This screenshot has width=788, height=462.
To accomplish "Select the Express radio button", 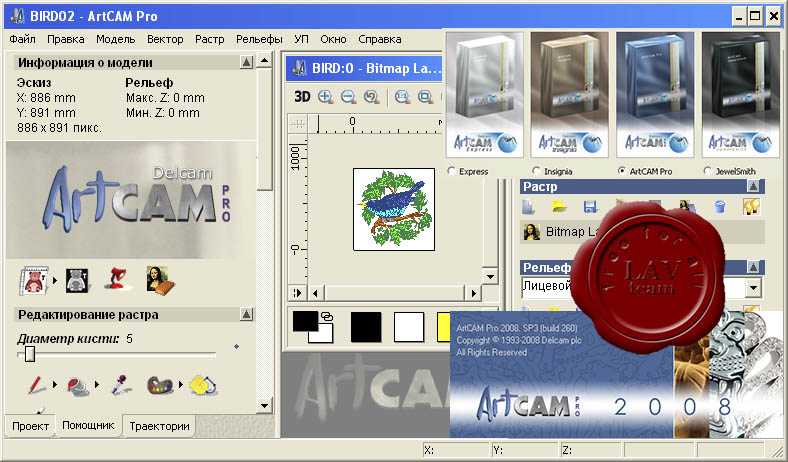I will (451, 171).
